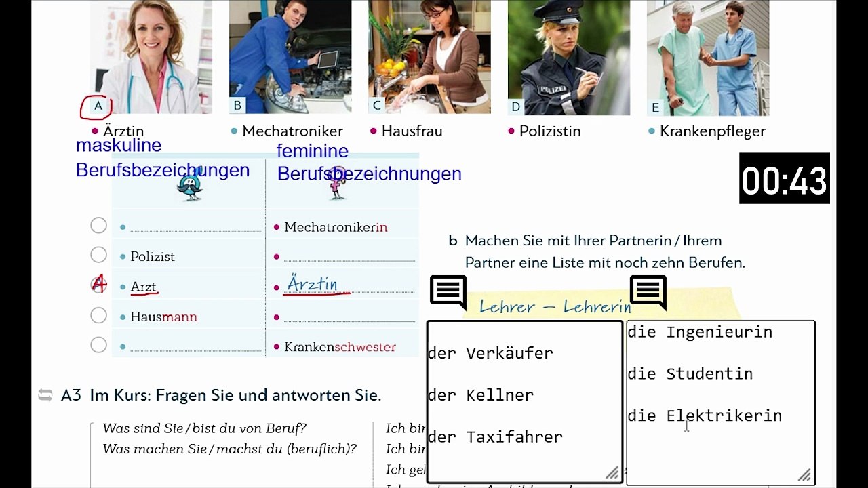868x488 pixels.
Task: Click the word 'Hausmann' in the table
Action: tap(163, 317)
